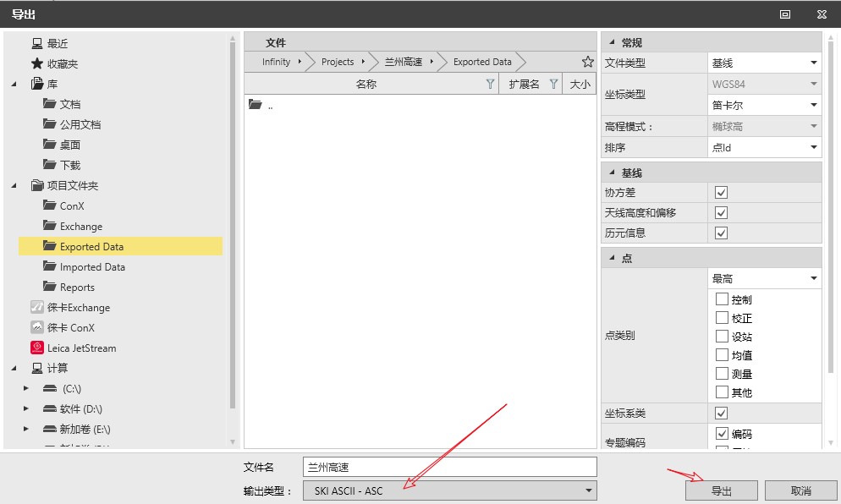
Task: Enable the 控制 point class checkbox
Action: point(722,299)
